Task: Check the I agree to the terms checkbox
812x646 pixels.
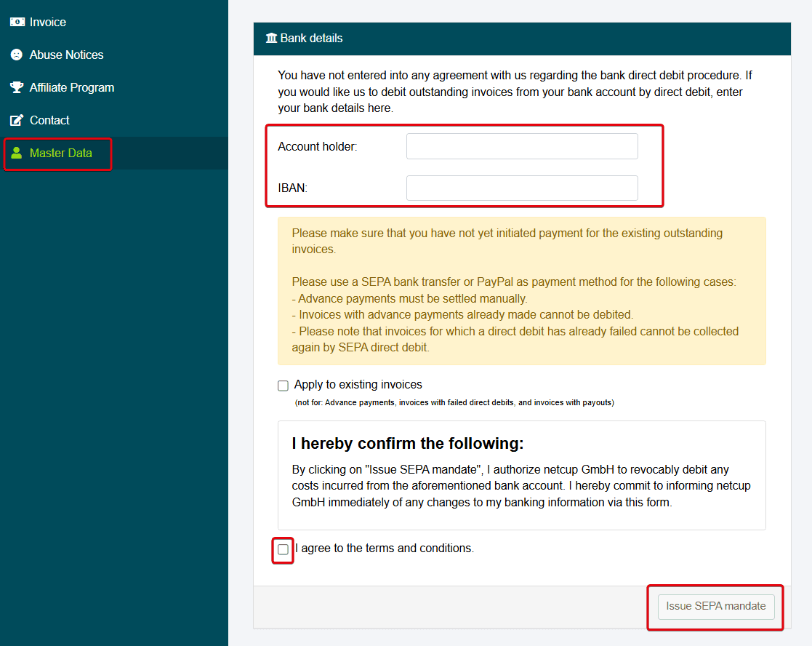Action: 283,549
